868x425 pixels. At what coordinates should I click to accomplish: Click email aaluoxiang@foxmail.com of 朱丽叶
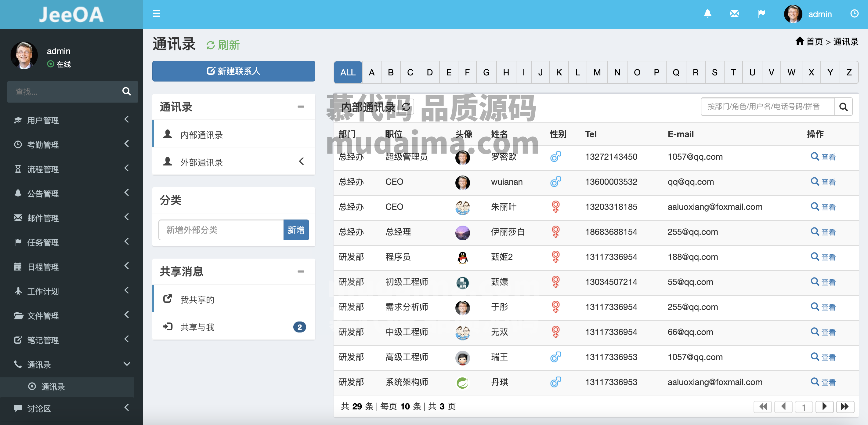715,207
